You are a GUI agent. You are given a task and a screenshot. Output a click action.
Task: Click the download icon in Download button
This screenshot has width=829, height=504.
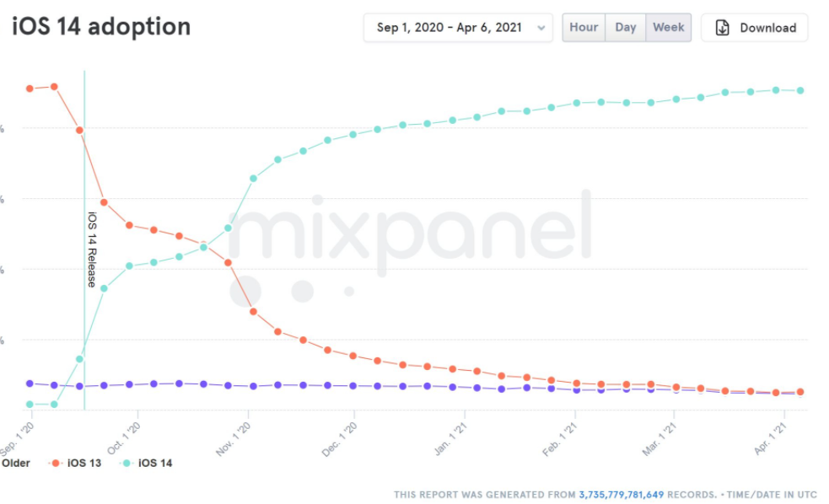722,28
